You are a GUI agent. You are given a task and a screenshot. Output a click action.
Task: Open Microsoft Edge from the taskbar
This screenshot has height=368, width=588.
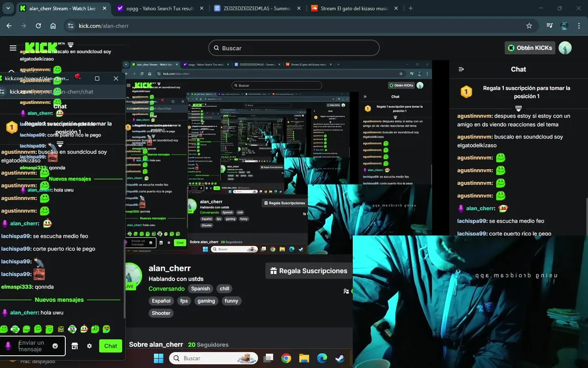(x=322, y=358)
